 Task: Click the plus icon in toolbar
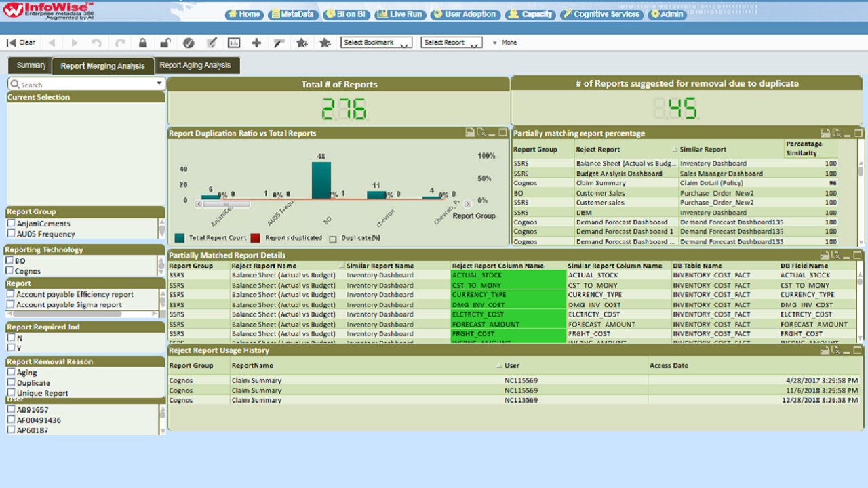pos(256,43)
